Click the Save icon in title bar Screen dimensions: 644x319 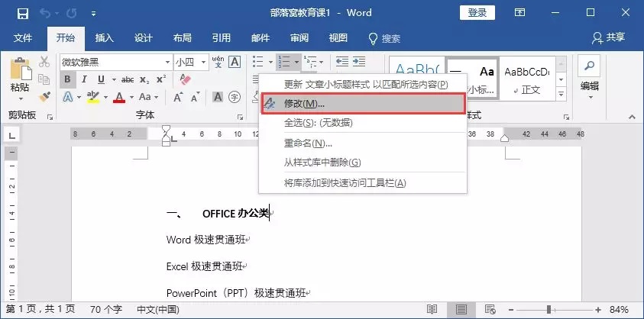point(23,13)
